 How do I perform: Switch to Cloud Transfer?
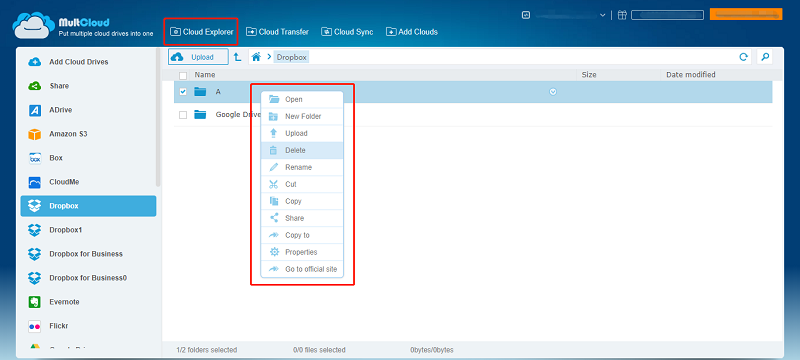tap(277, 32)
